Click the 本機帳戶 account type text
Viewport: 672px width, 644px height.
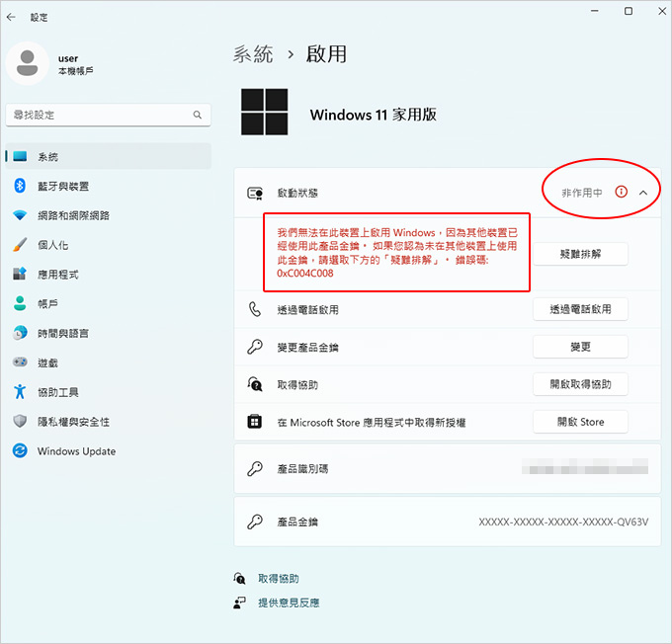pos(75,71)
